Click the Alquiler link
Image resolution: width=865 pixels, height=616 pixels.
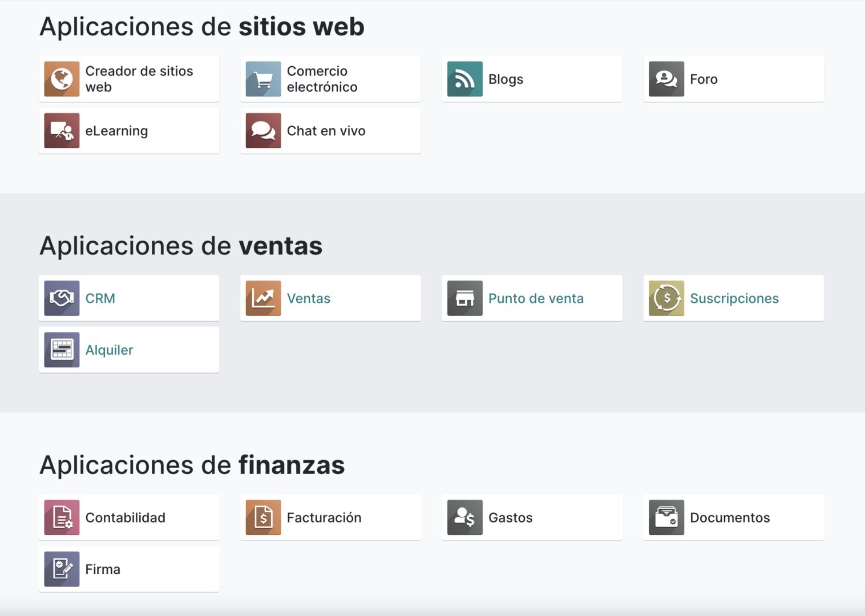pos(109,350)
